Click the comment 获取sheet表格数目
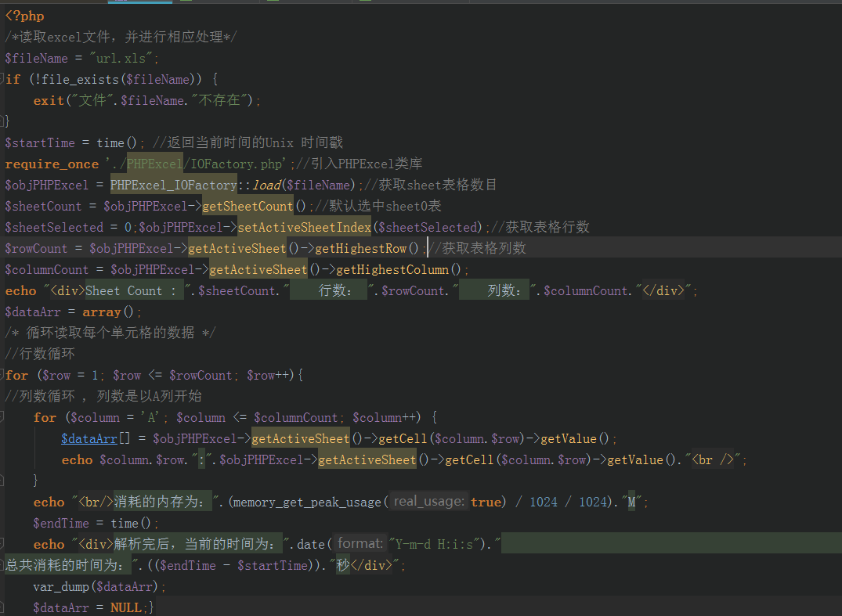Image resolution: width=842 pixels, height=616 pixels. point(430,186)
